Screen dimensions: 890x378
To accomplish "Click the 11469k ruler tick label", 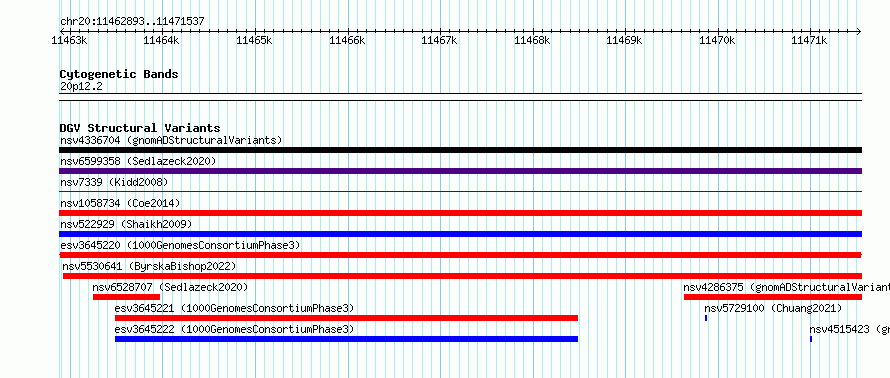I will click(x=624, y=40).
